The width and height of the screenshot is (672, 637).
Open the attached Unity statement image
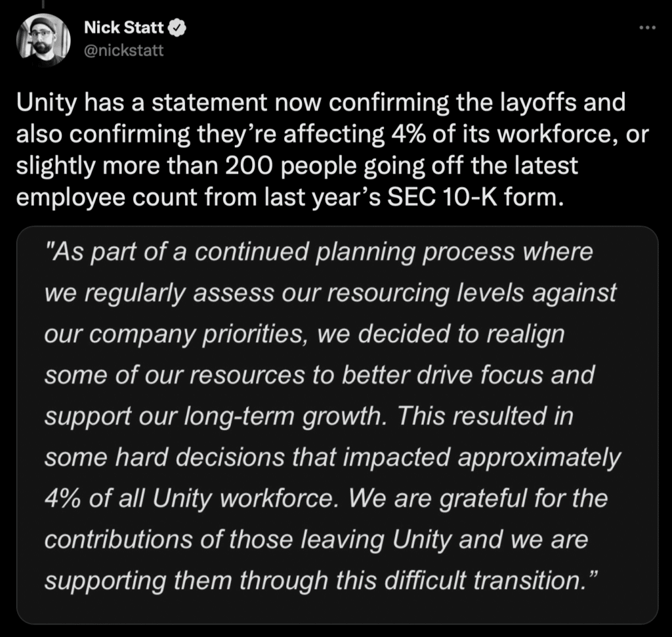[x=337, y=425]
